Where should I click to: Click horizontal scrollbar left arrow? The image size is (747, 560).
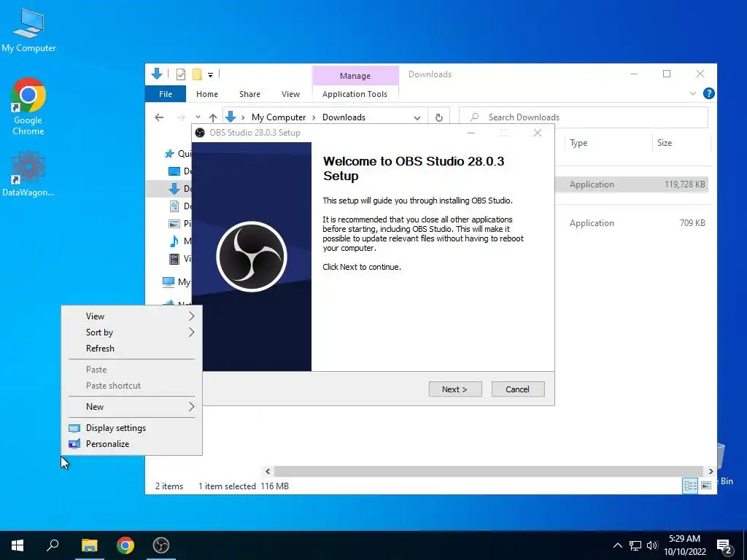[x=268, y=472]
